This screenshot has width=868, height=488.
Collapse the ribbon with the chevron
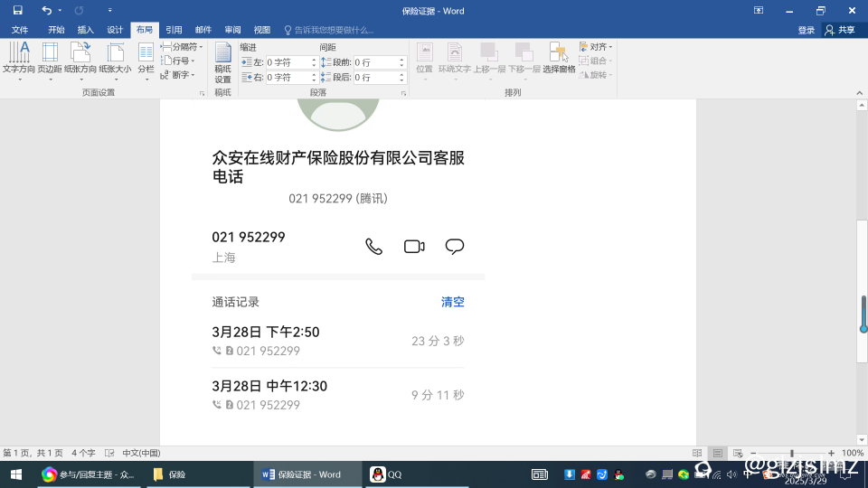pos(859,93)
